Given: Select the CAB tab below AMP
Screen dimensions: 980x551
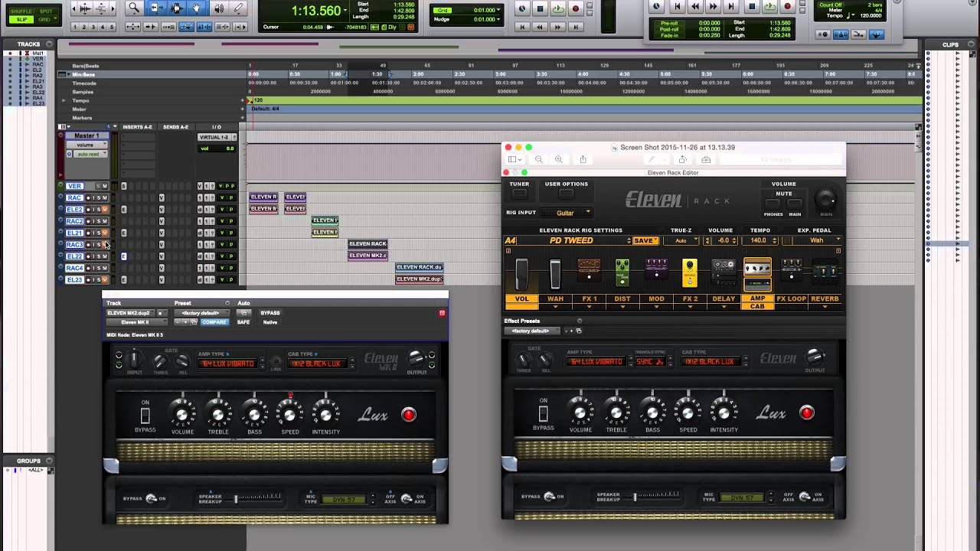Looking at the screenshot, I should click(x=757, y=307).
